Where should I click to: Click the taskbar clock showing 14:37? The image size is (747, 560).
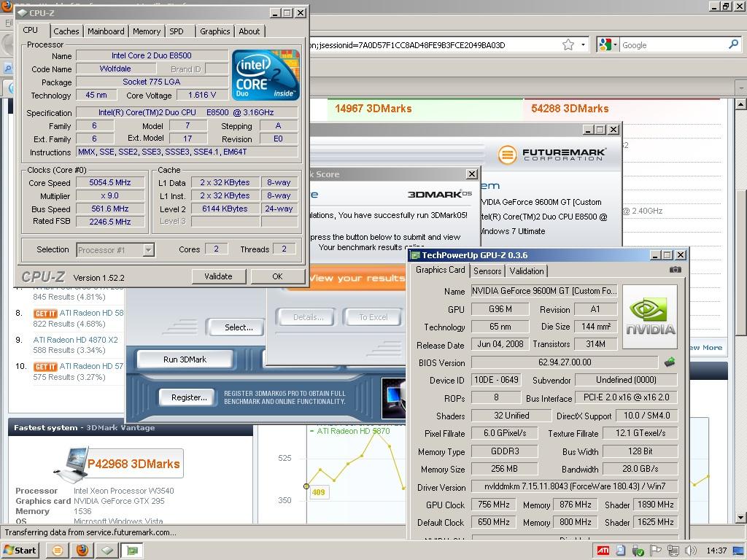pyautogui.click(x=716, y=551)
